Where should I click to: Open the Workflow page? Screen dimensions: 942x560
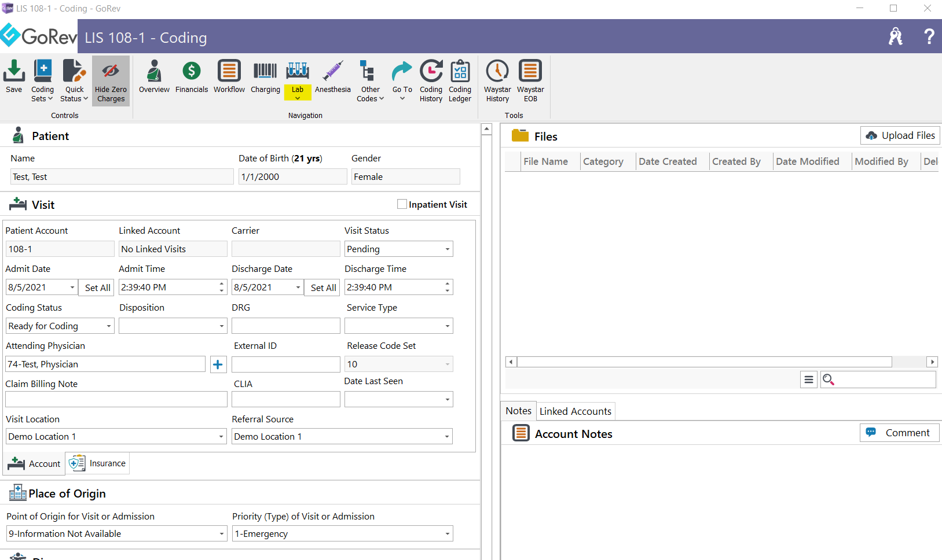click(x=229, y=76)
